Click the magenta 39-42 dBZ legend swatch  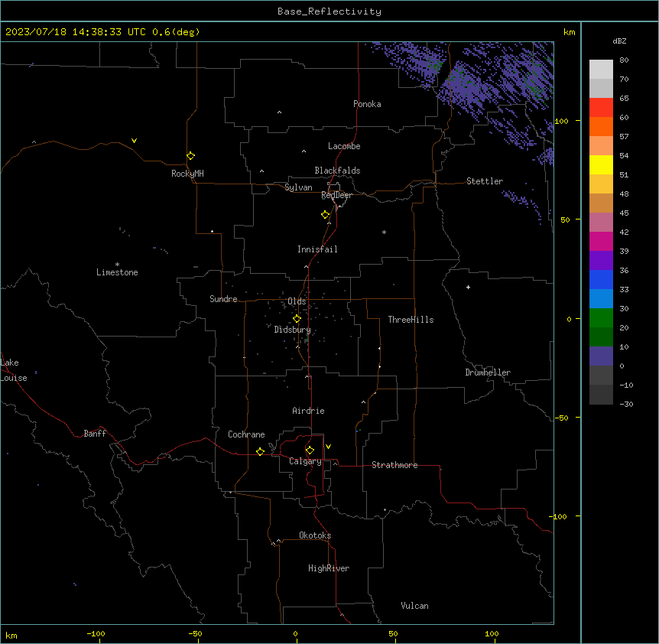(x=601, y=241)
